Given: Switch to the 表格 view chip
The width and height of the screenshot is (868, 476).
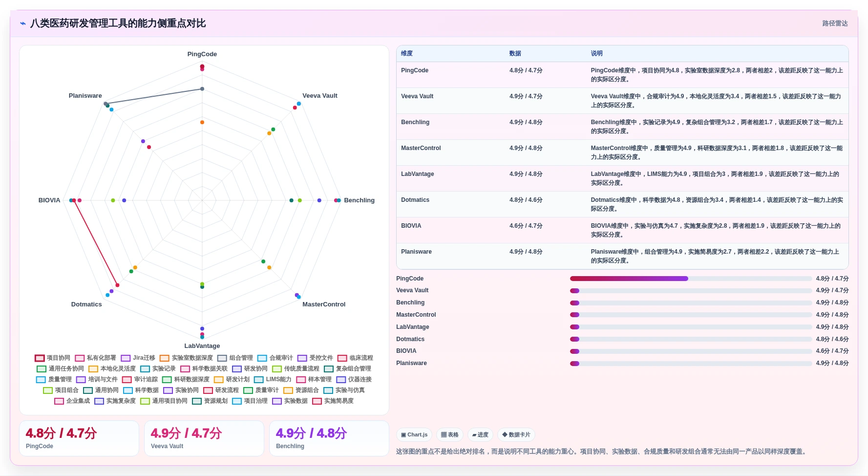Looking at the screenshot, I should [450, 434].
